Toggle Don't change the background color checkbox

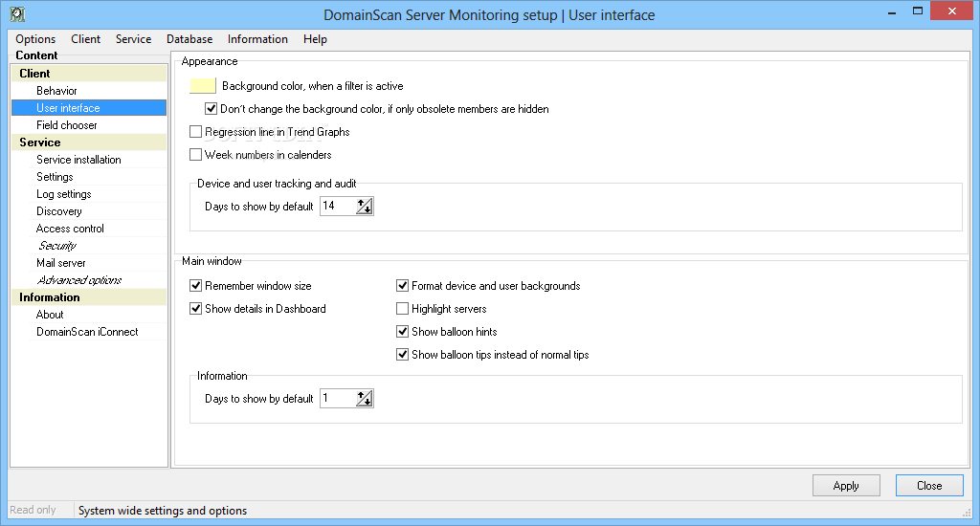pos(212,109)
